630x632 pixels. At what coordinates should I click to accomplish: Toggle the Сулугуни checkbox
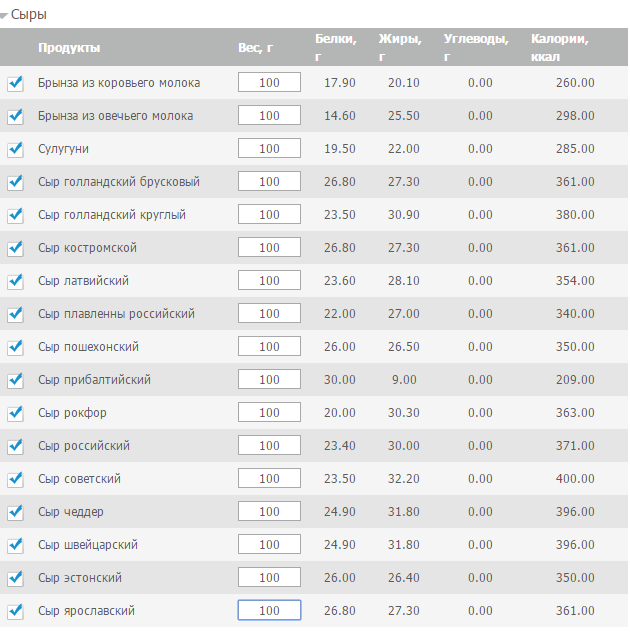coord(15,149)
